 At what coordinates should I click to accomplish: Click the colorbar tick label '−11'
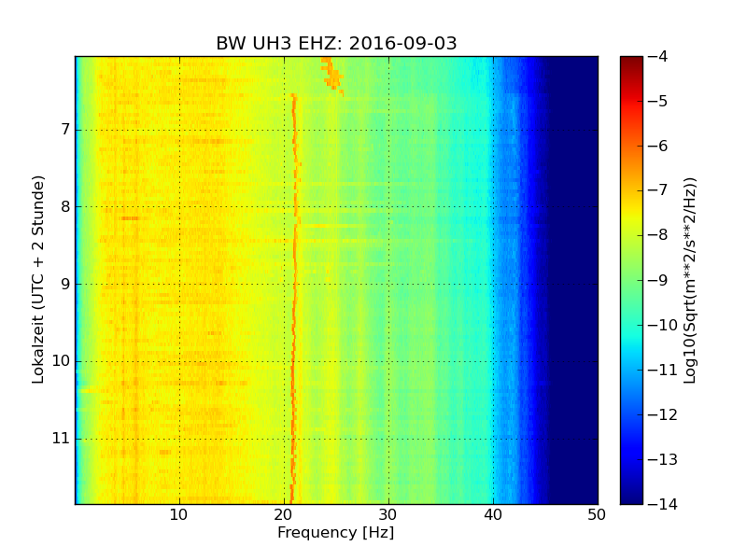pyautogui.click(x=663, y=370)
